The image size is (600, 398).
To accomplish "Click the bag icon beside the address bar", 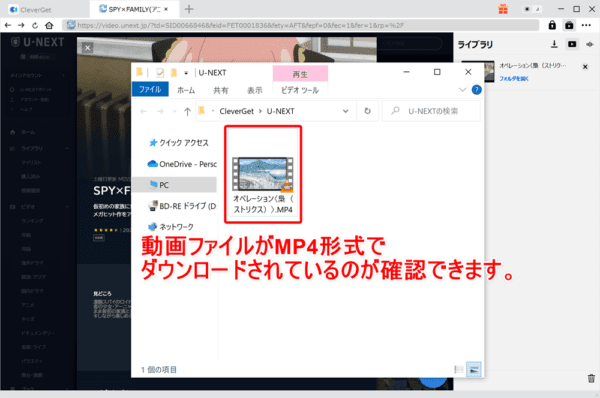I will coord(569,25).
